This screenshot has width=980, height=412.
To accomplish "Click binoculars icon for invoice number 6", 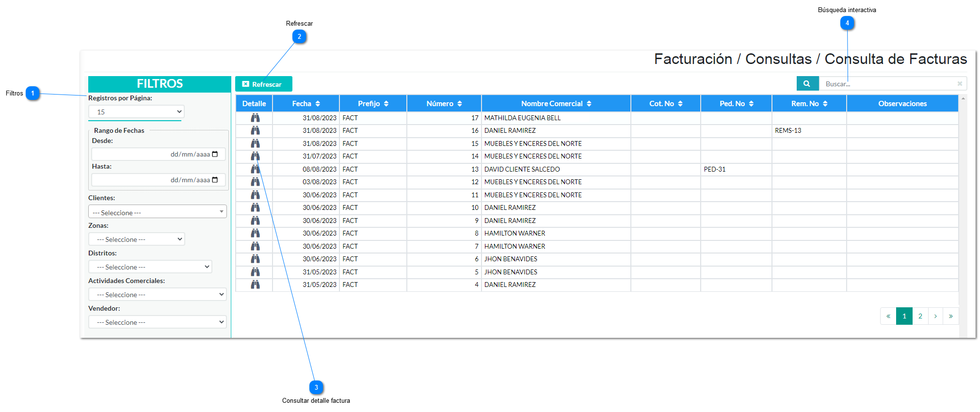I will coord(255,259).
